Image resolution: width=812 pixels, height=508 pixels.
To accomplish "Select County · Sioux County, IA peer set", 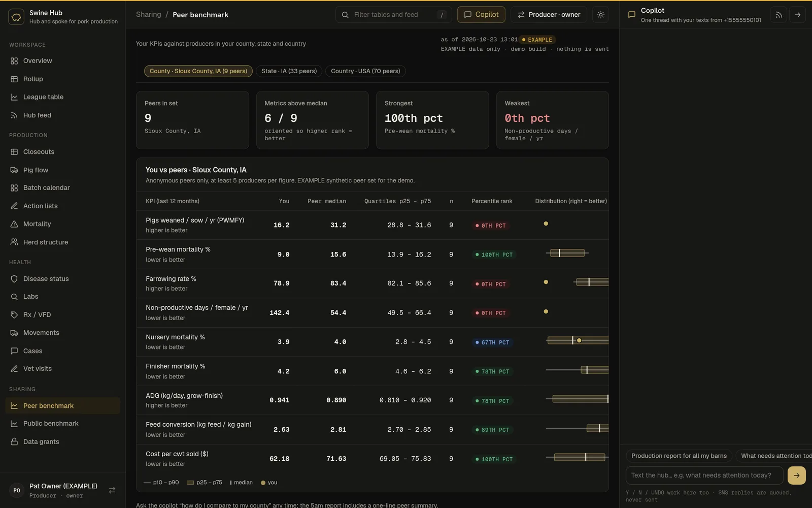I will 198,71.
